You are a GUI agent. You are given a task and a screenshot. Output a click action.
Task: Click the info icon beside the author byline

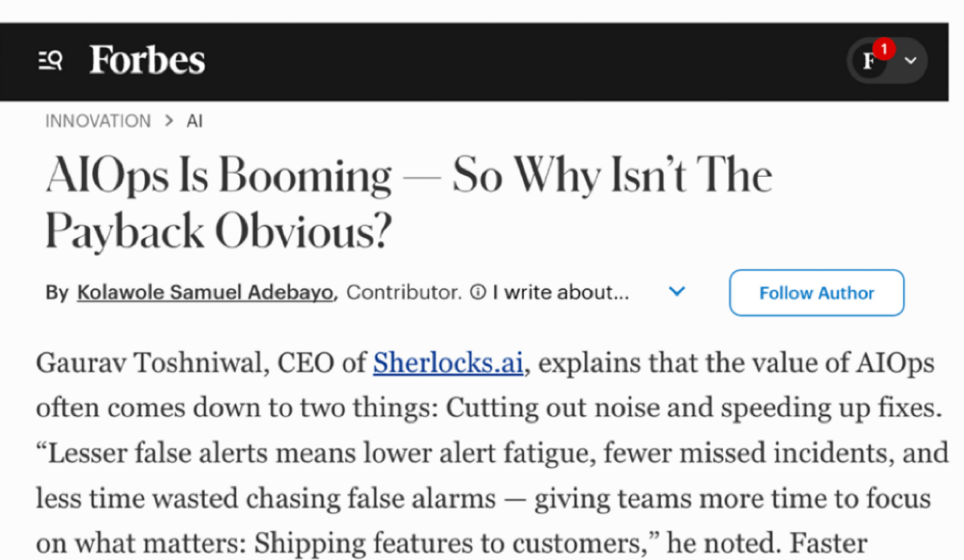click(477, 292)
